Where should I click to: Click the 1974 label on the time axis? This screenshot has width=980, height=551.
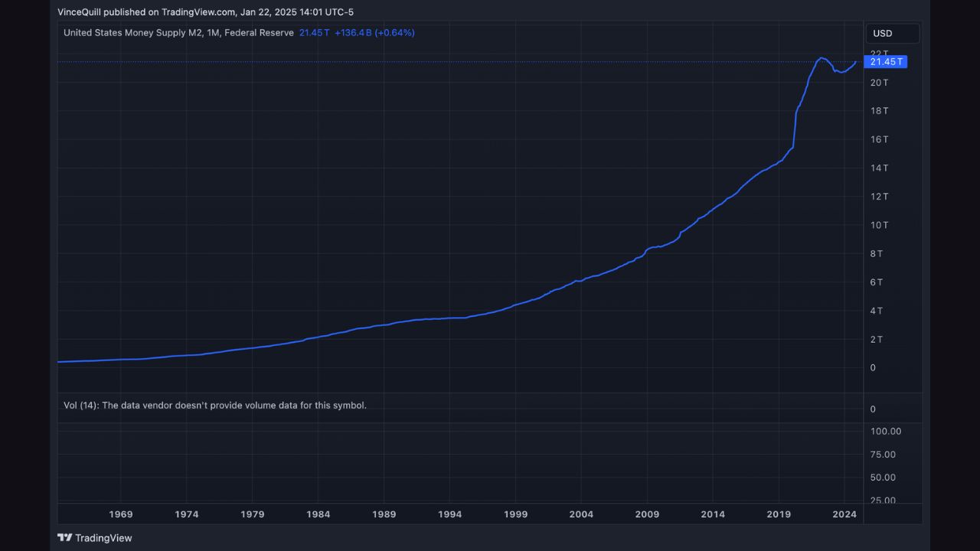[187, 514]
